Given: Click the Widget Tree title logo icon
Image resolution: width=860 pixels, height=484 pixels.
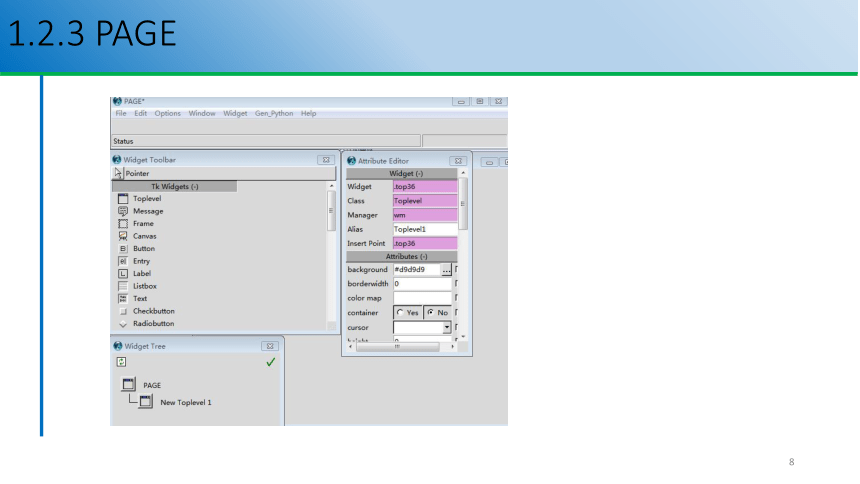Looking at the screenshot, I should click(117, 346).
